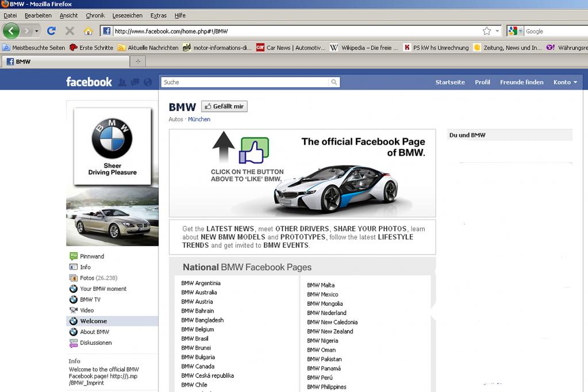The image size is (588, 392).
Task: Open a new tab with the plus button
Action: tap(138, 62)
